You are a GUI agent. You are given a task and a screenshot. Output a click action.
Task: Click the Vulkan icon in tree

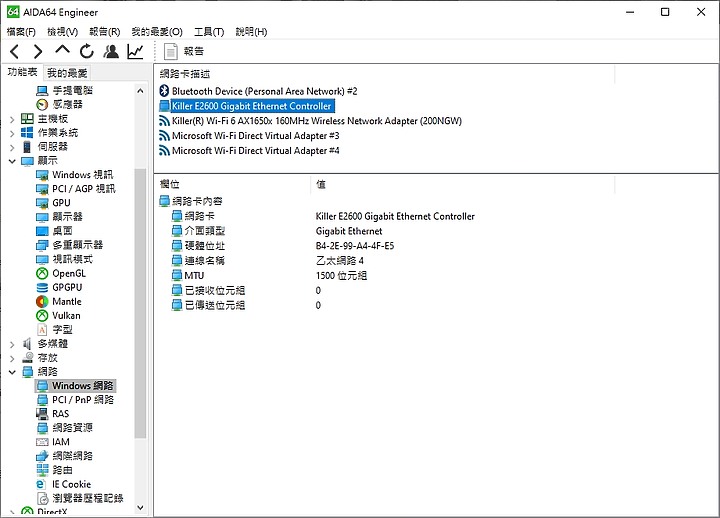pos(42,316)
